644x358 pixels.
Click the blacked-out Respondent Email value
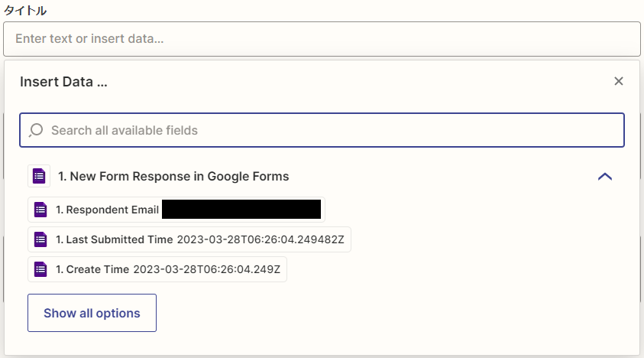tap(241, 210)
